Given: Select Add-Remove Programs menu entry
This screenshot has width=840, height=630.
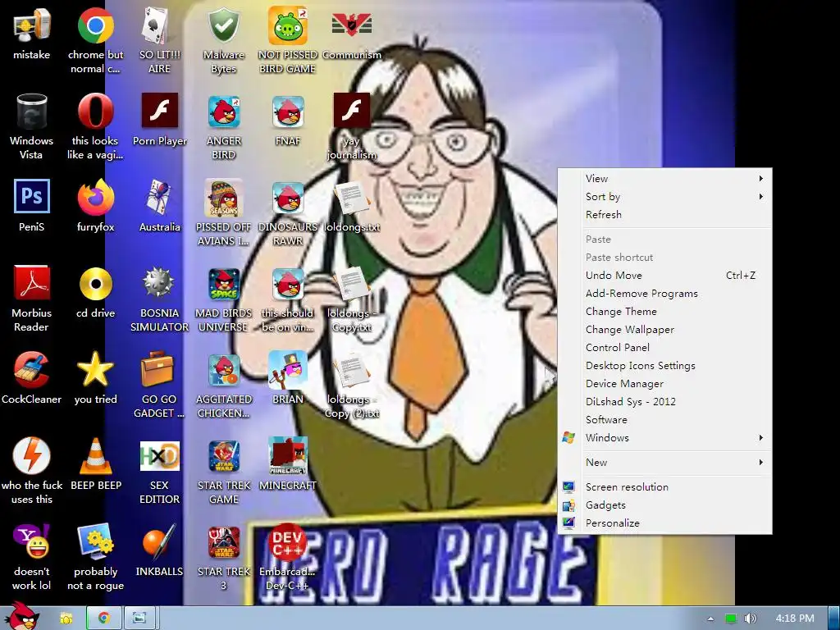Looking at the screenshot, I should click(664, 294).
